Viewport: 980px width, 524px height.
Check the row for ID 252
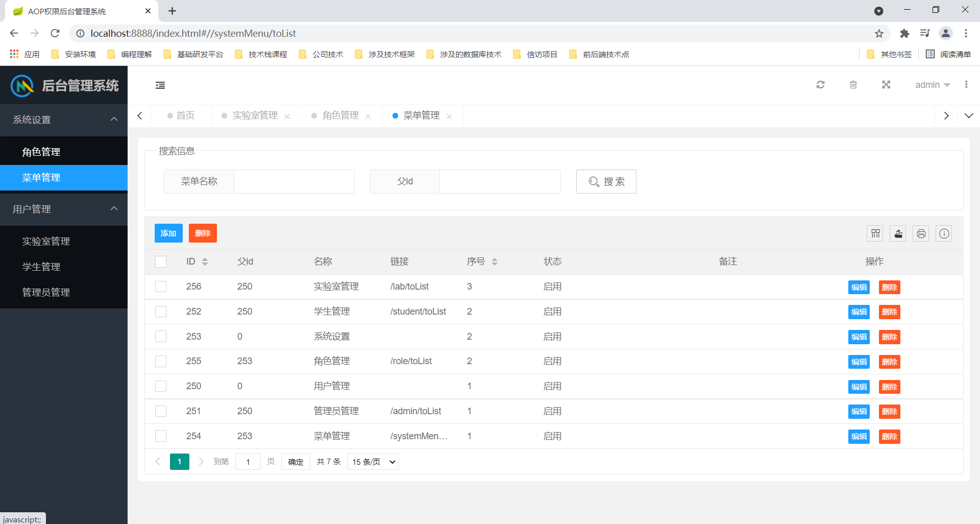(161, 312)
